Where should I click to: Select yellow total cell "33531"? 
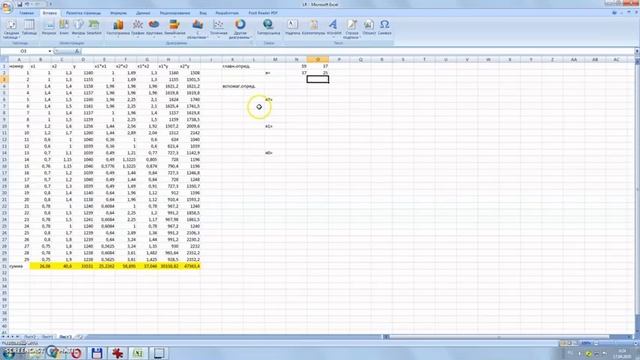click(x=83, y=266)
